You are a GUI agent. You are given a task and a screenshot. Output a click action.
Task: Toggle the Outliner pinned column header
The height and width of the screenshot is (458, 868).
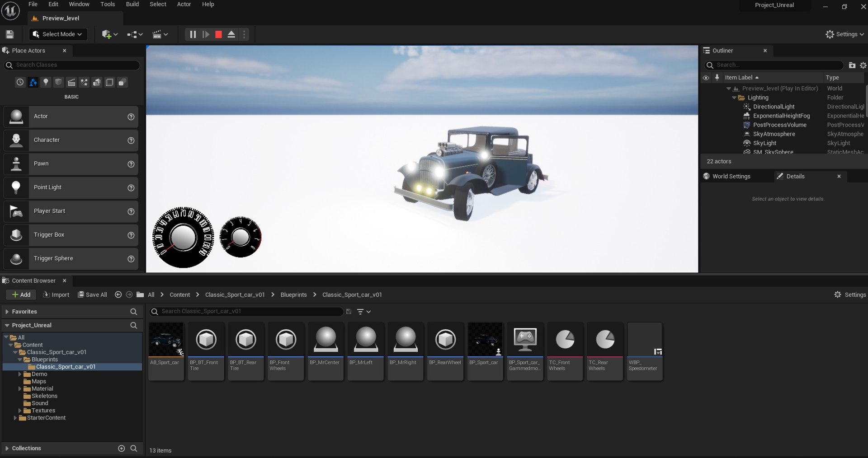(x=717, y=78)
